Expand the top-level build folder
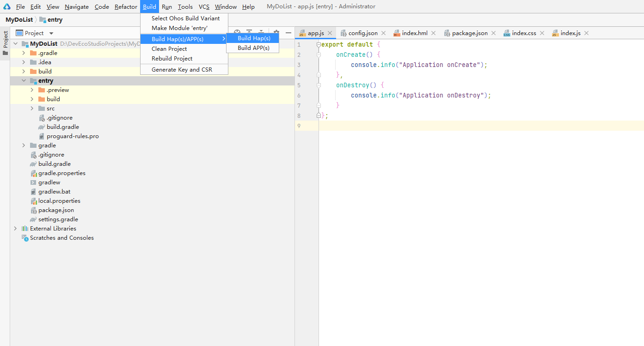This screenshot has width=644, height=346. (24, 72)
